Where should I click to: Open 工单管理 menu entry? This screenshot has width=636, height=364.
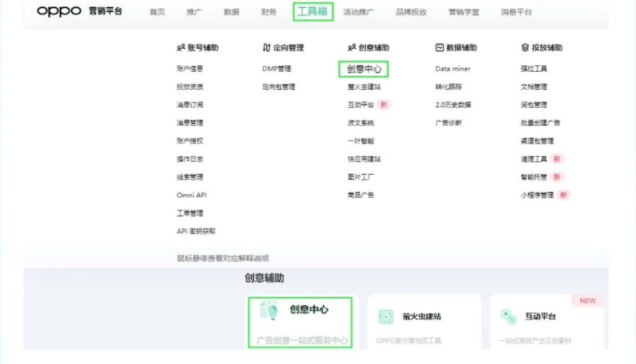point(189,213)
